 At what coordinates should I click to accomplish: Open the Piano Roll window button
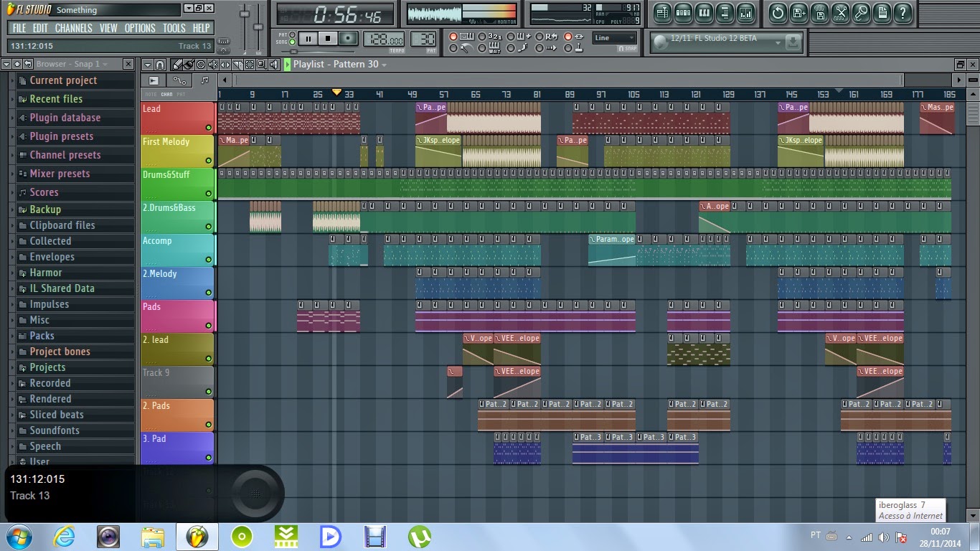click(704, 13)
